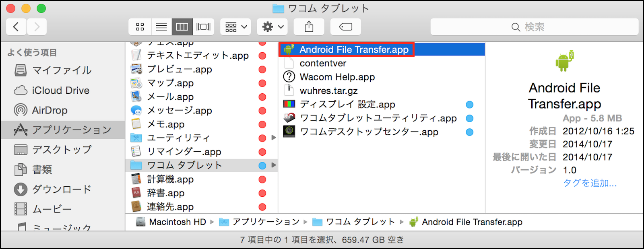Switch to list view
The image size is (644, 249).
161,27
